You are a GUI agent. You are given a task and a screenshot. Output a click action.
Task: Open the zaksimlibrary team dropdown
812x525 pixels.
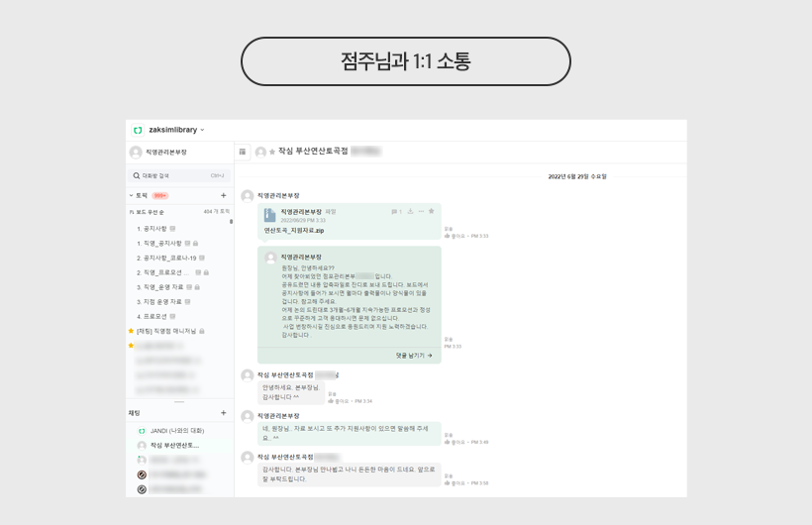click(202, 130)
